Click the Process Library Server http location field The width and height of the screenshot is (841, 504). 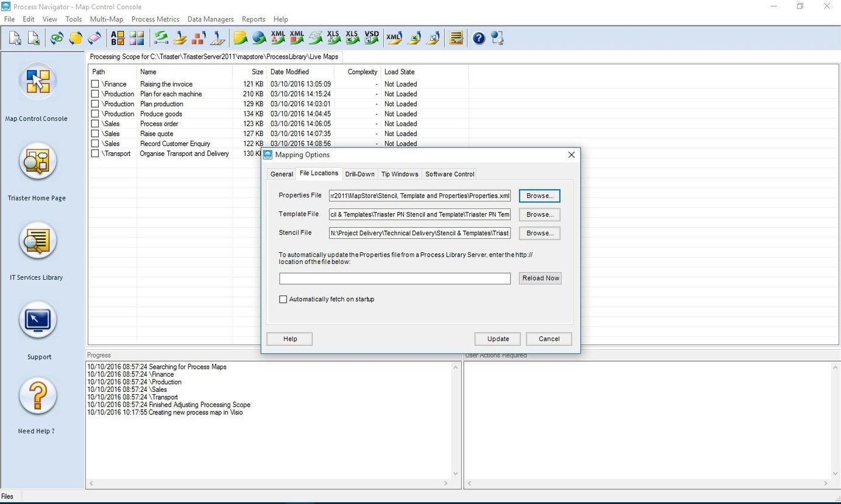tap(394, 278)
